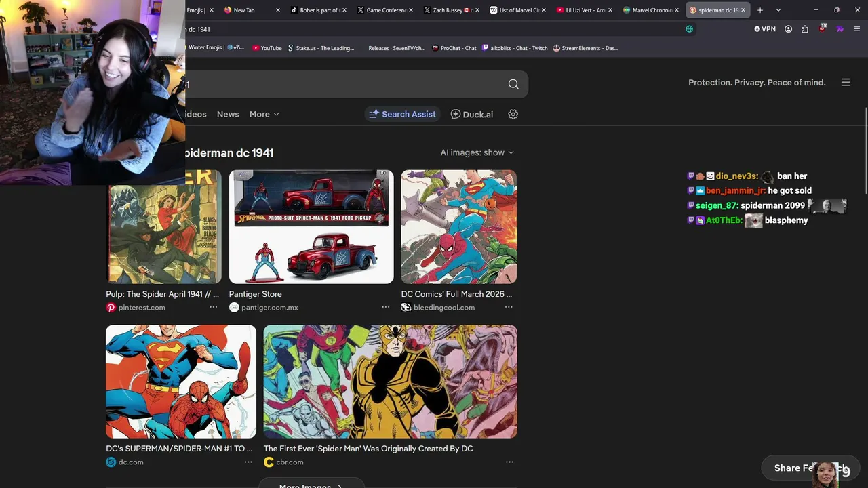Open options for the cbr.com result
The width and height of the screenshot is (868, 488).
pos(509,462)
